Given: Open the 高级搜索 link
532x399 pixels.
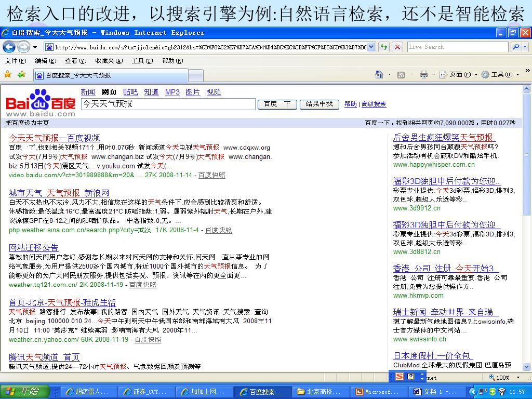Looking at the screenshot, I should pyautogui.click(x=374, y=104).
